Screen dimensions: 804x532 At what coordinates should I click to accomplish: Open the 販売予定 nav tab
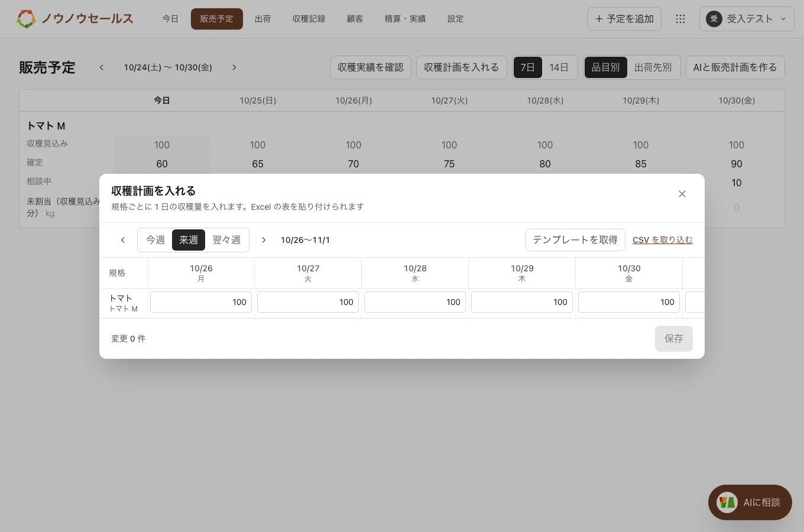[x=217, y=19]
